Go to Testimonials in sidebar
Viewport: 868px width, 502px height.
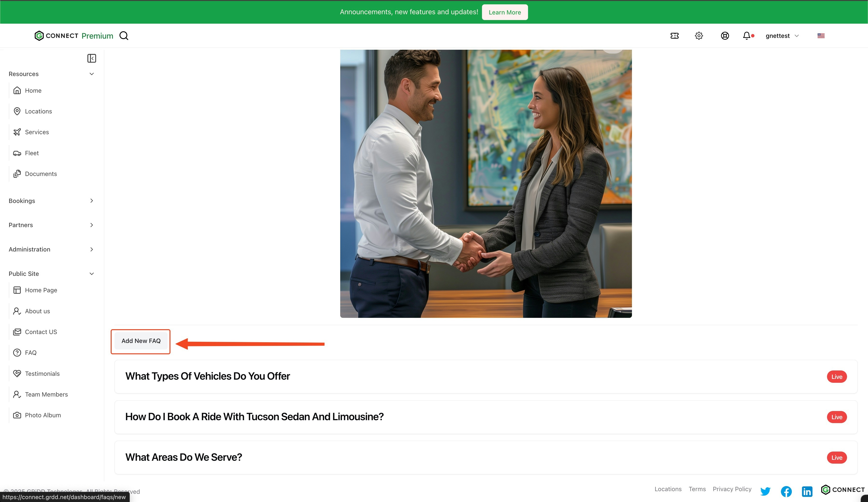pos(42,373)
